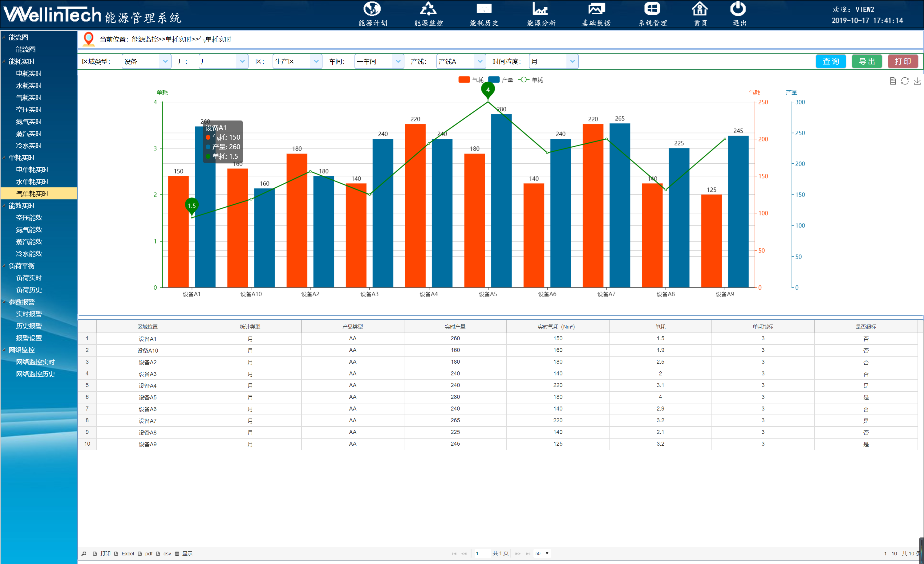Select 电耗实时 in the sidebar

(29, 74)
